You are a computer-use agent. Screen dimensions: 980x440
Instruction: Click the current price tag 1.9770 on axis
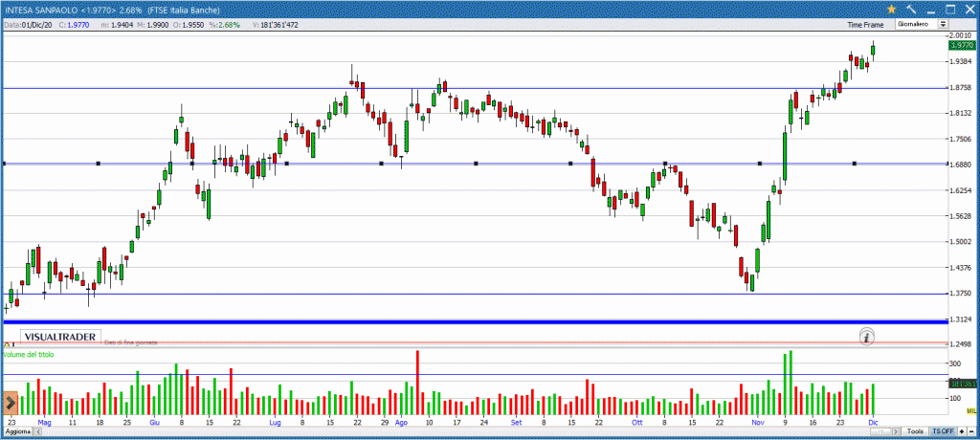[963, 45]
